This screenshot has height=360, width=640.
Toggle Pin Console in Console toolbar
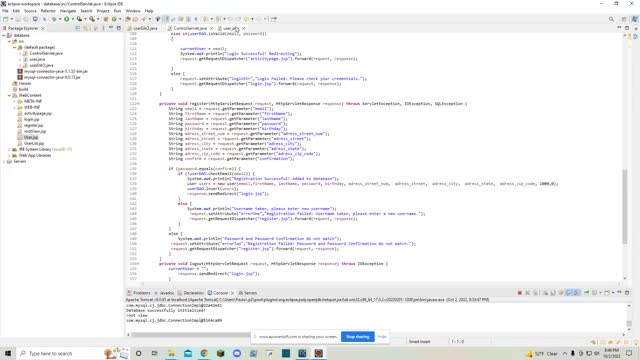coord(587,293)
